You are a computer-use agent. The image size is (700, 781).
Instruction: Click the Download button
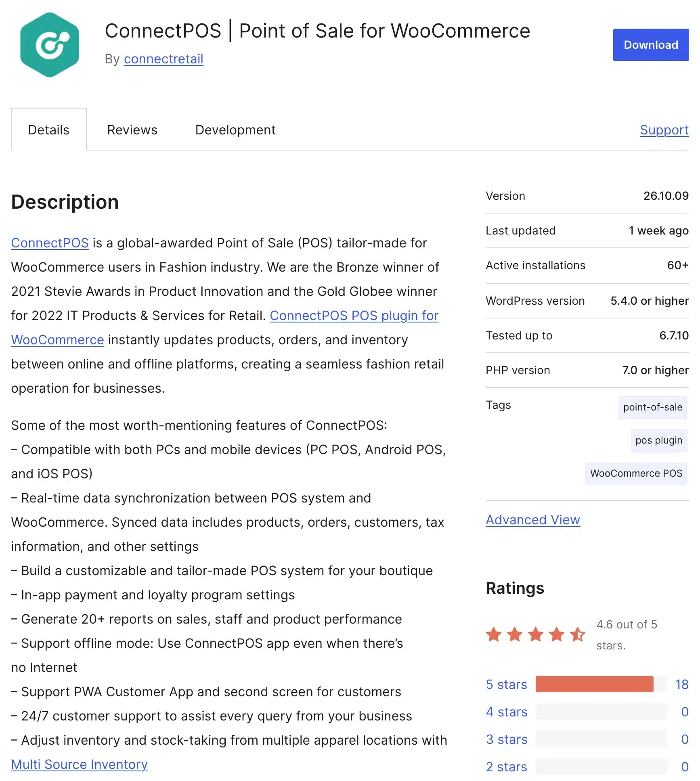point(651,45)
